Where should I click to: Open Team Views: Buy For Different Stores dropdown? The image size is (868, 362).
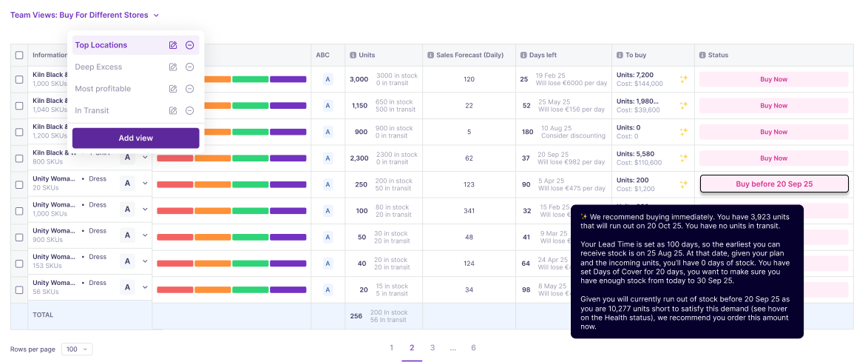(85, 15)
